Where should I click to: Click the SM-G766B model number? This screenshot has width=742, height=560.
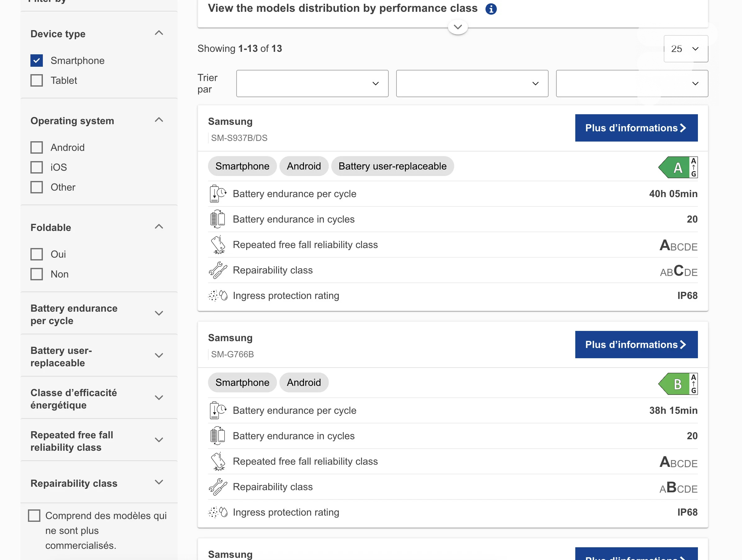pos(233,354)
